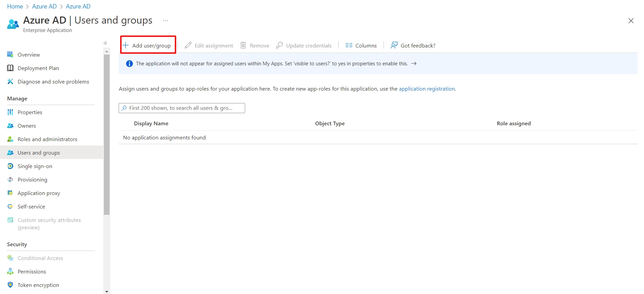The height and width of the screenshot is (294, 644).
Task: Open Permissions under Security
Action: coord(32,271)
